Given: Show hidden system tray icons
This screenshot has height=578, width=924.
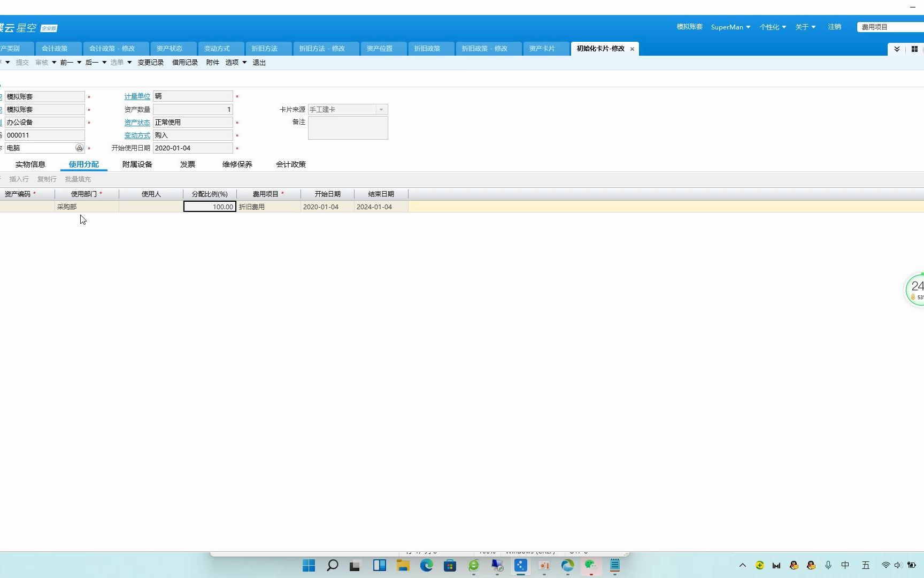Looking at the screenshot, I should [742, 565].
